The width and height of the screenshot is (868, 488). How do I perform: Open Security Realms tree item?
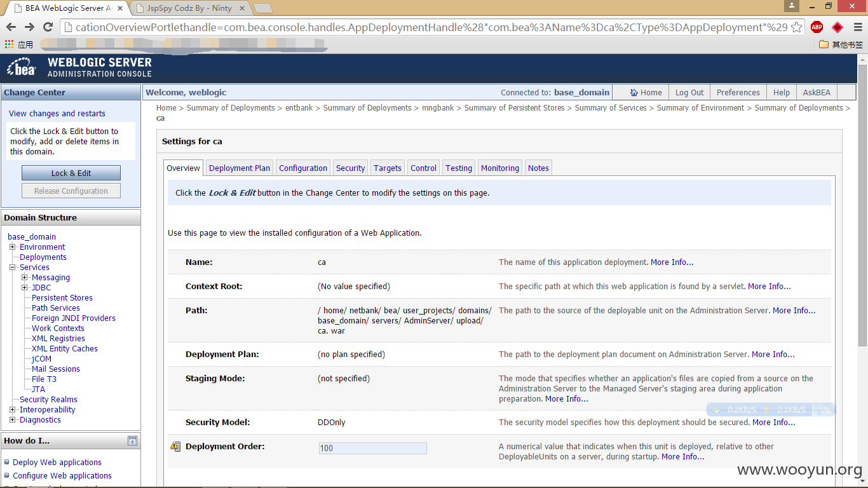(48, 399)
